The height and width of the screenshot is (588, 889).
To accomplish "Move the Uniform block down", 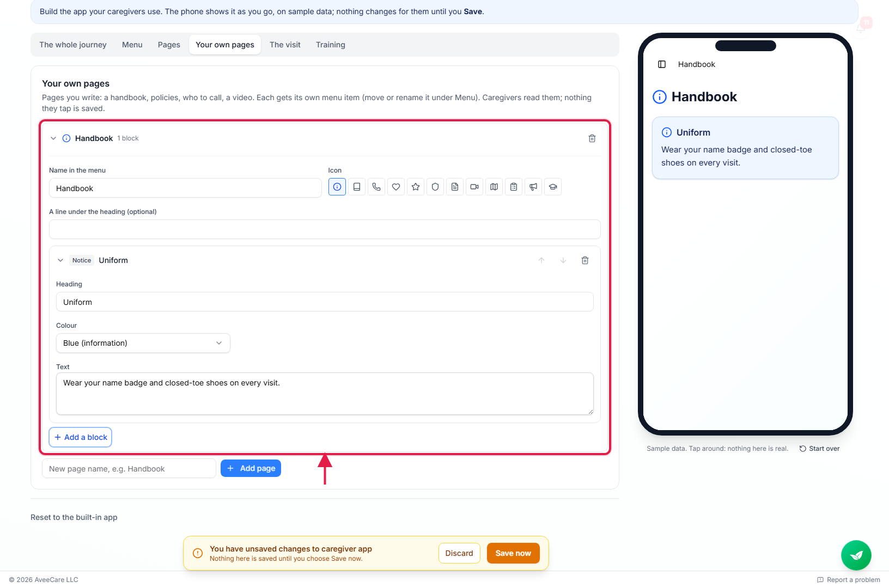I will (563, 260).
